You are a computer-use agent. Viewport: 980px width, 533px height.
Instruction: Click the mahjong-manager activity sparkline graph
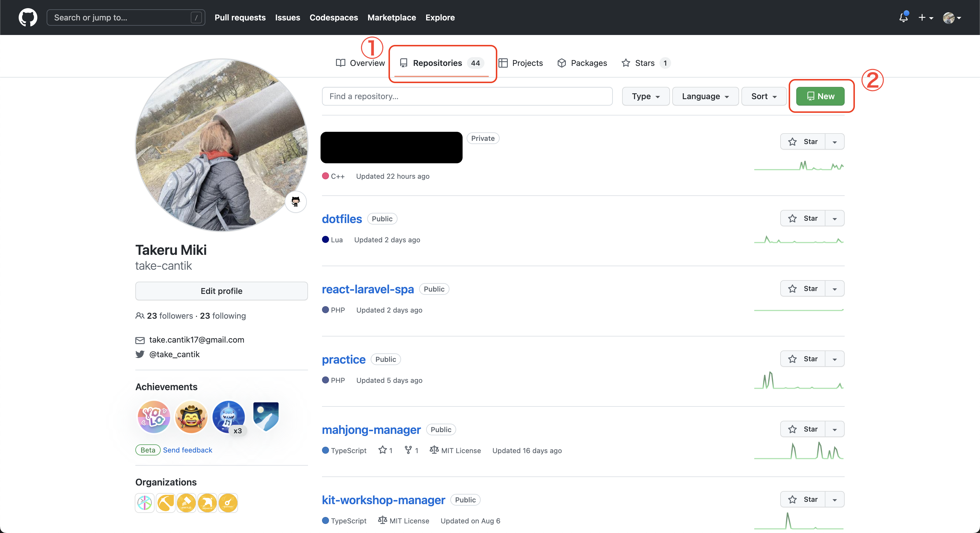pyautogui.click(x=799, y=451)
